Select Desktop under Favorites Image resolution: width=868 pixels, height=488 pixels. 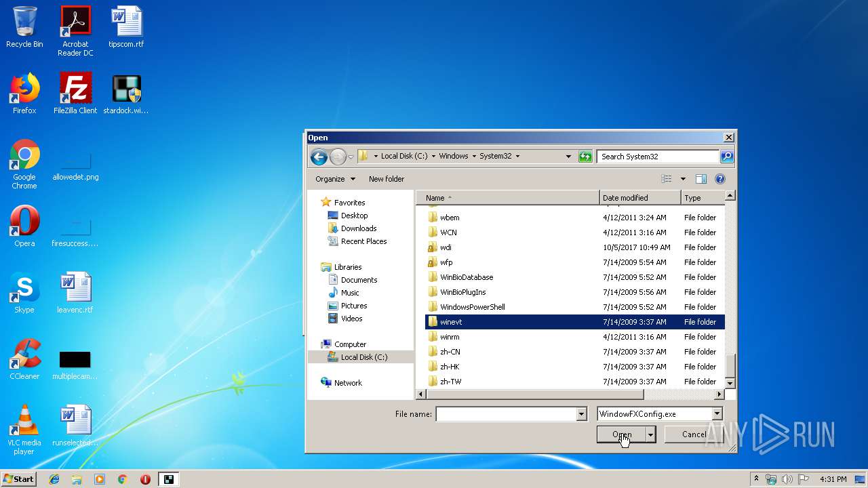pyautogui.click(x=354, y=216)
